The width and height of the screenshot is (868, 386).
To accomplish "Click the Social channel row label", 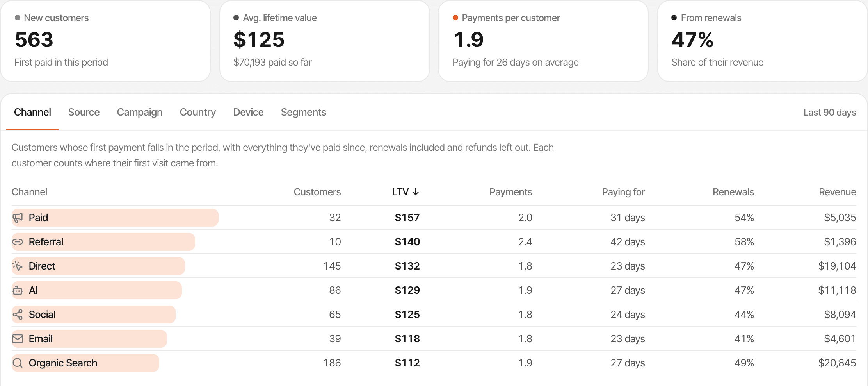I will 42,315.
